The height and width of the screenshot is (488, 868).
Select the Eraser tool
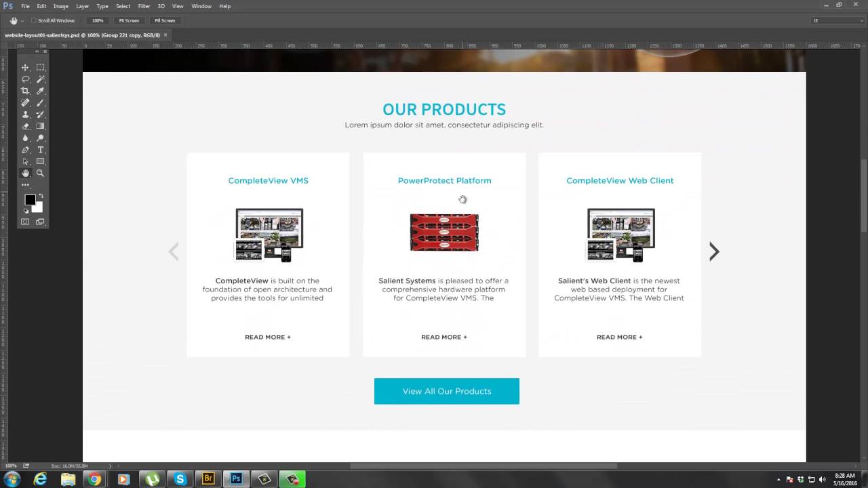pos(25,126)
